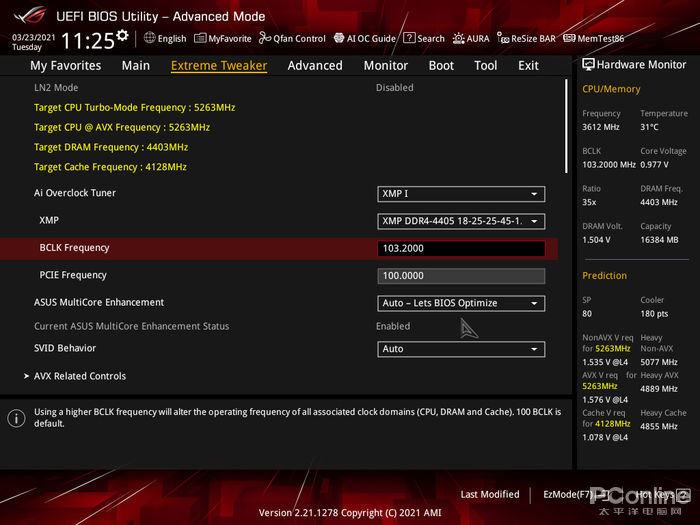Switch to the Tool tab
Viewport: 700px width, 525px height.
pyautogui.click(x=486, y=66)
